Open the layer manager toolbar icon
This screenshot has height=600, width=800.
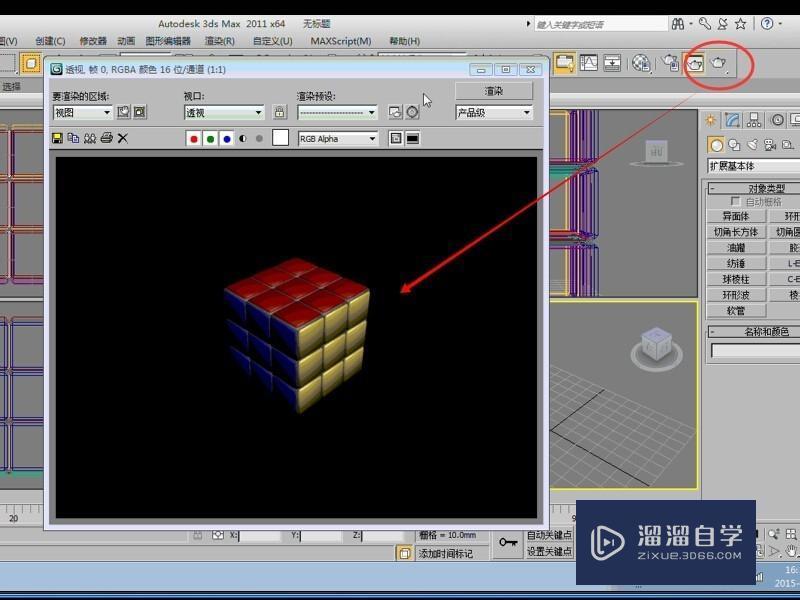(564, 63)
